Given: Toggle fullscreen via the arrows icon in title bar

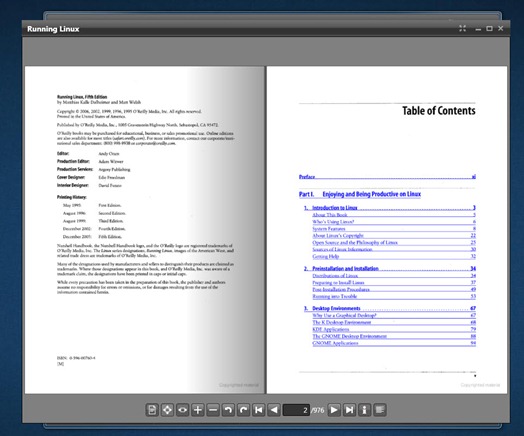Looking at the screenshot, I should pos(463,28).
